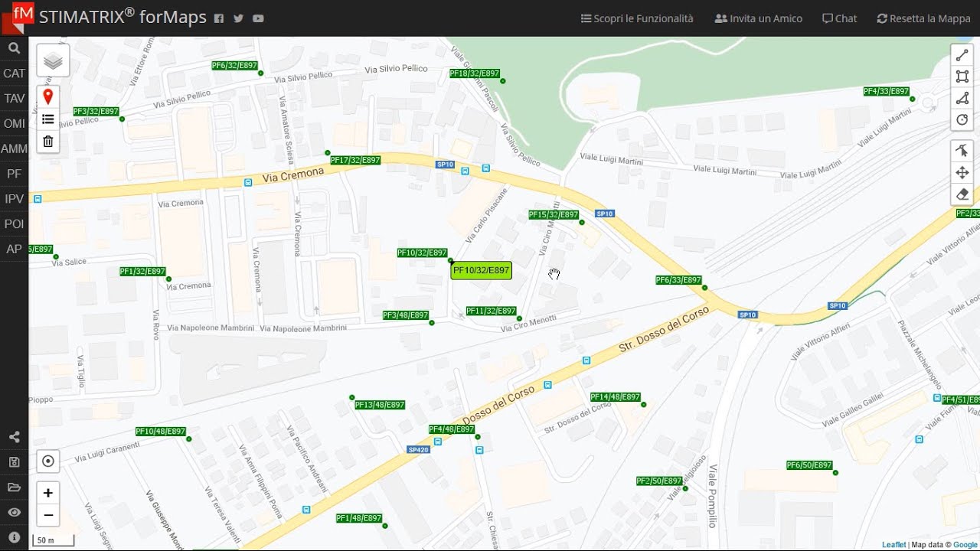Viewport: 980px width, 551px height.
Task: Click the PF3/32/E897 marker label
Action: coord(96,112)
